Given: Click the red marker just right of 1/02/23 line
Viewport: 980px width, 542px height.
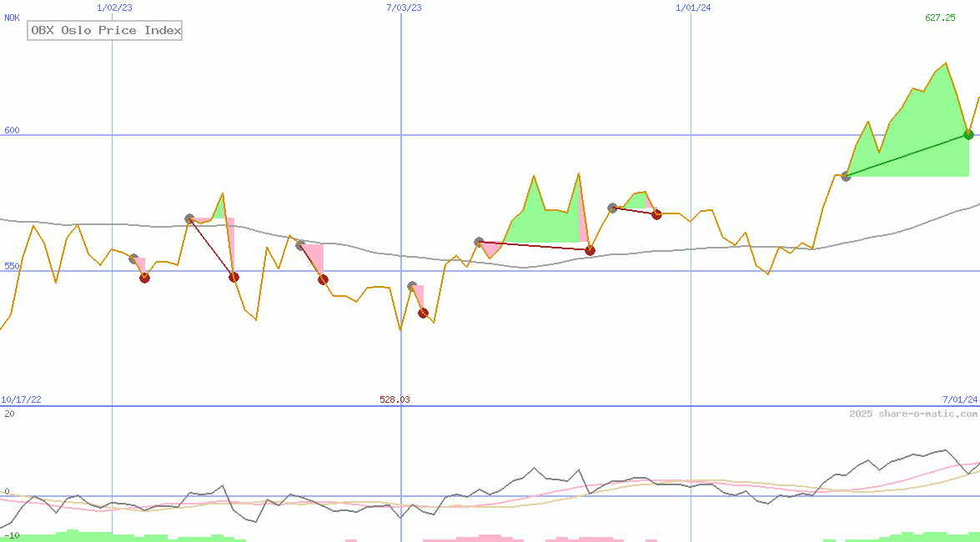Looking at the screenshot, I should click(x=144, y=278).
